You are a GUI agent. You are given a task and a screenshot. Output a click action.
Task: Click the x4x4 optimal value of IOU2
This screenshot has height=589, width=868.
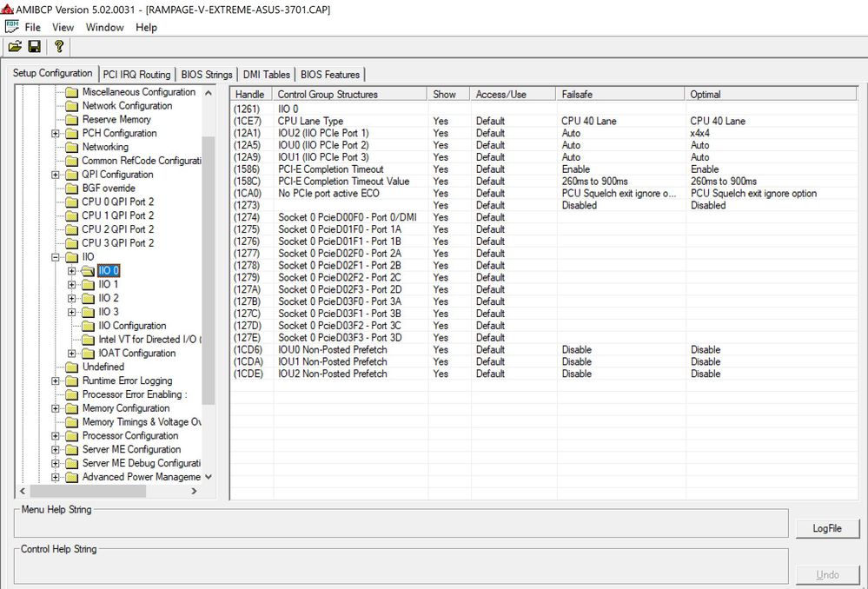699,134
